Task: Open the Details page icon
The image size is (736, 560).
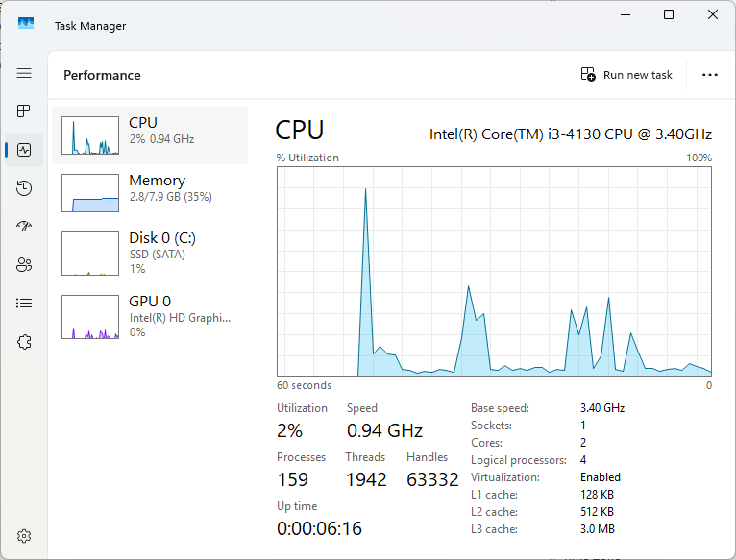Action: point(24,304)
